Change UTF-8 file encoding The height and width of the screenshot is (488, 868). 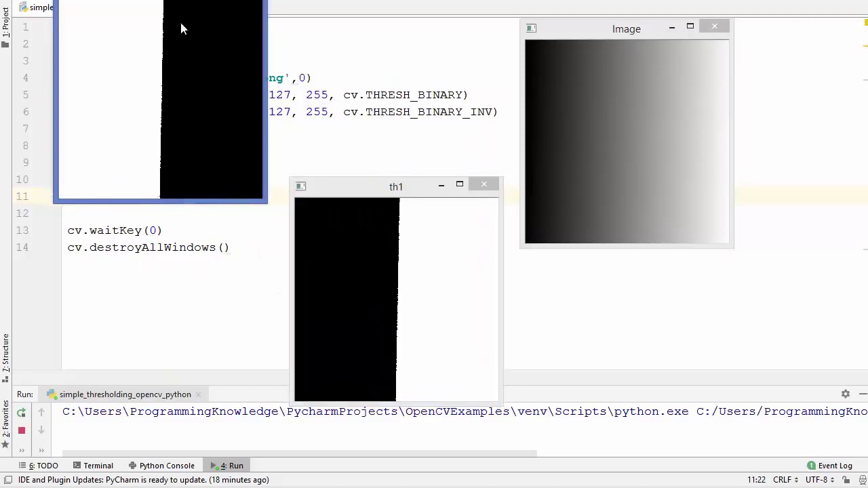[x=820, y=480]
